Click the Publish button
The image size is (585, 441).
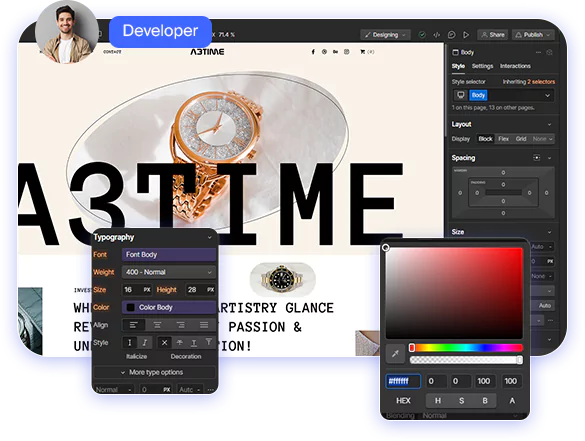pyautogui.click(x=533, y=35)
